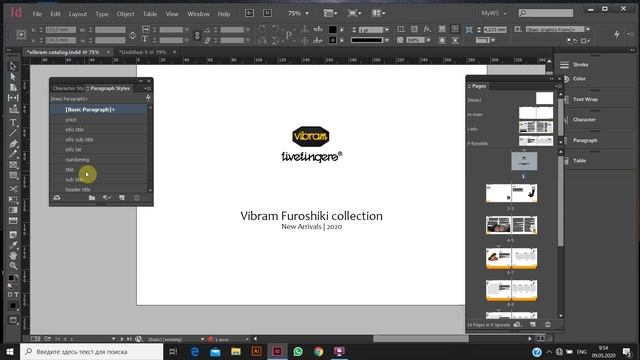This screenshot has height=360, width=640.
Task: Select the Scissors tool
Action: click(13, 189)
